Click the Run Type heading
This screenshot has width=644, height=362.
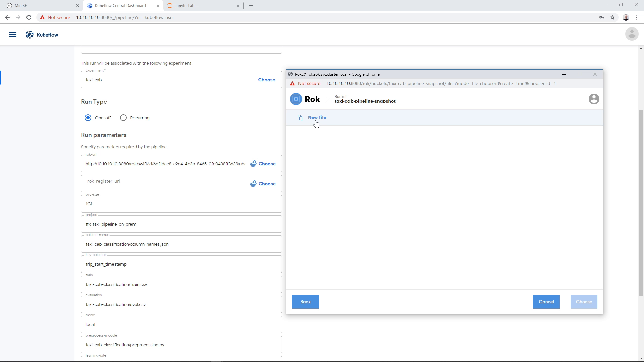(94, 102)
